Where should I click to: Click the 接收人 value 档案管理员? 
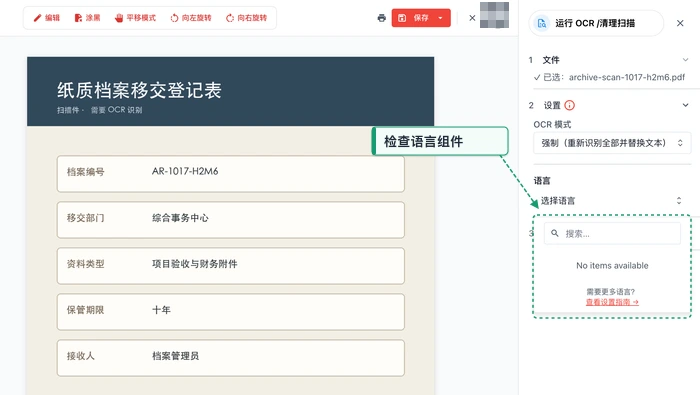pos(175,356)
